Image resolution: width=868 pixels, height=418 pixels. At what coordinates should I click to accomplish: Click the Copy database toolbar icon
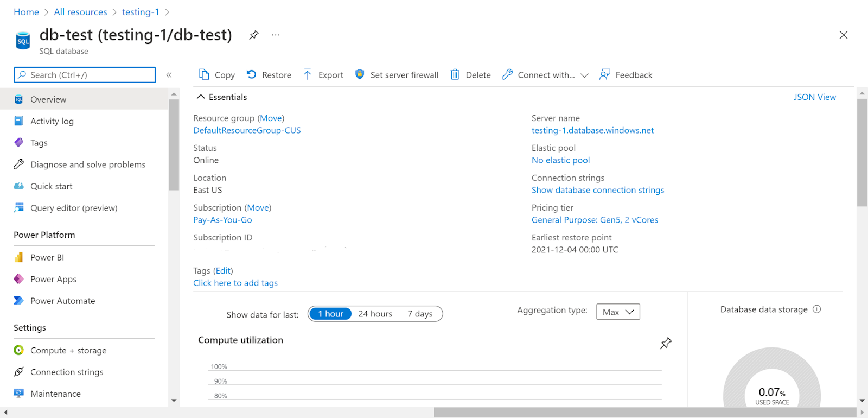[x=204, y=74]
